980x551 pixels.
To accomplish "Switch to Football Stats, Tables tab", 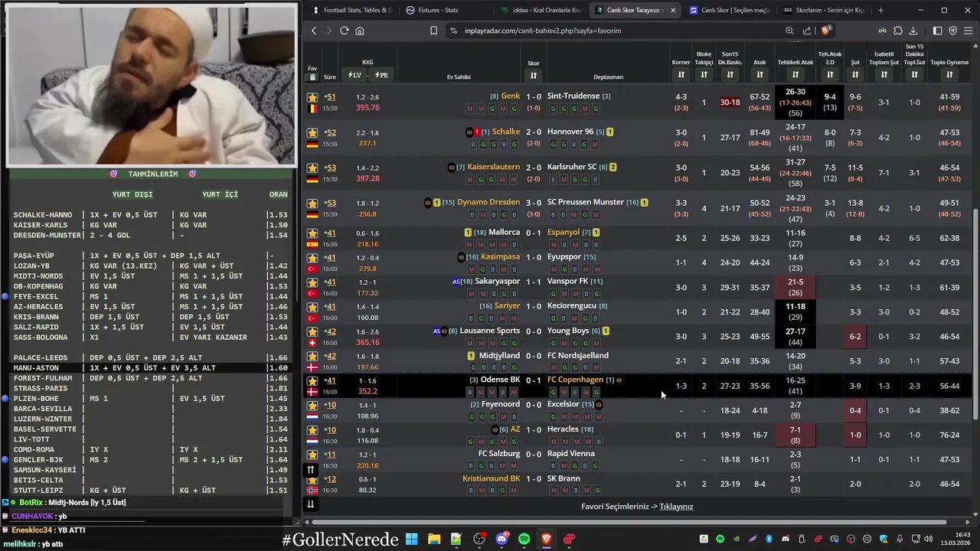I will click(x=351, y=10).
